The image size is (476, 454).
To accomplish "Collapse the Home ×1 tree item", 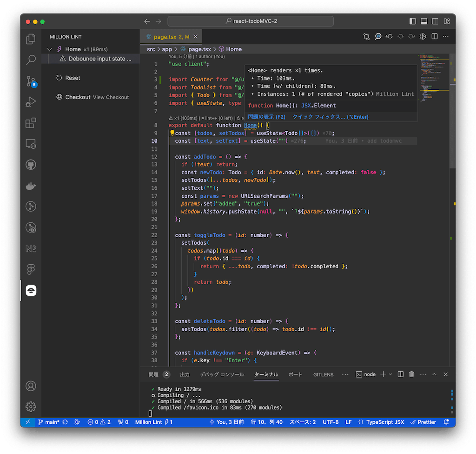I will click(50, 49).
